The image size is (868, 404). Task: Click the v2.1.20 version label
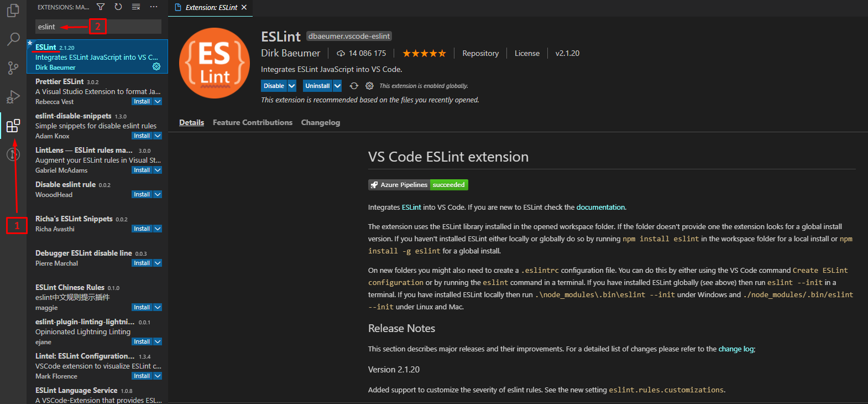coord(567,53)
